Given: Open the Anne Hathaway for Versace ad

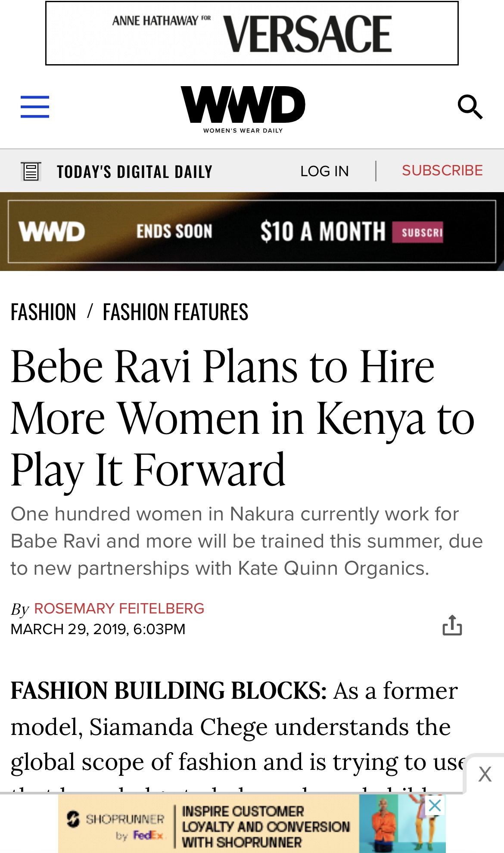Looking at the screenshot, I should pyautogui.click(x=252, y=33).
